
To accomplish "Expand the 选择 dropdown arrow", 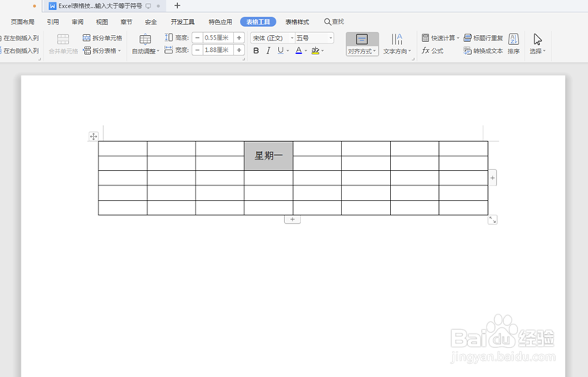I will pyautogui.click(x=544, y=51).
